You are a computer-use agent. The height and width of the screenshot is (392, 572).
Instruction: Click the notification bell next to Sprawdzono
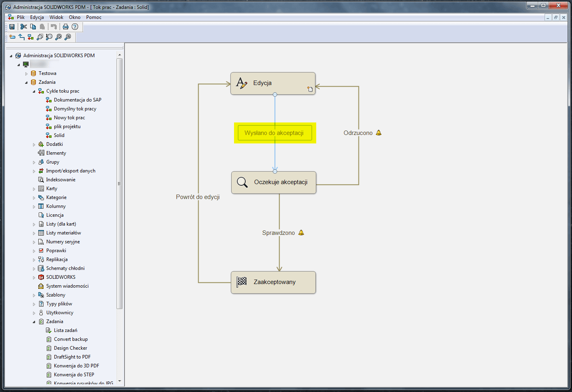[x=301, y=232]
